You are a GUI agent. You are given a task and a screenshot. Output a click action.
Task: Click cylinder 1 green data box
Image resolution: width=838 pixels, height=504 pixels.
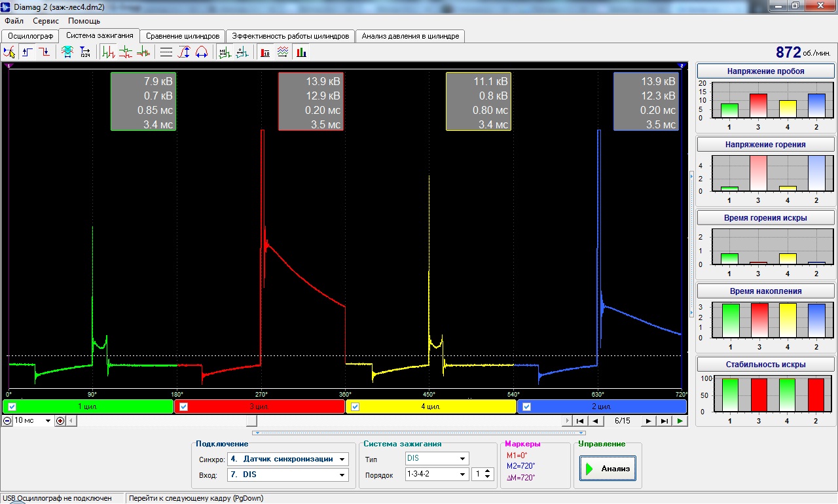pyautogui.click(x=143, y=101)
